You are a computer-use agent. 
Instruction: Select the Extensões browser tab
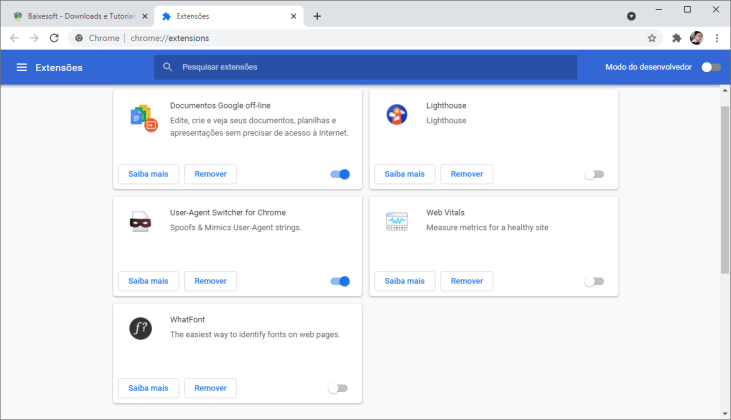tap(228, 16)
